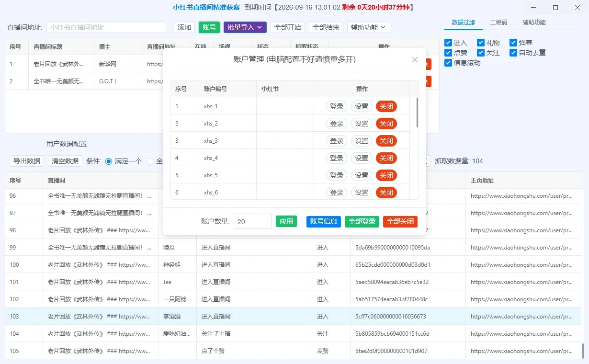The image size is (589, 364).
Task: Toggle the 礼物 checkbox
Action: [481, 43]
